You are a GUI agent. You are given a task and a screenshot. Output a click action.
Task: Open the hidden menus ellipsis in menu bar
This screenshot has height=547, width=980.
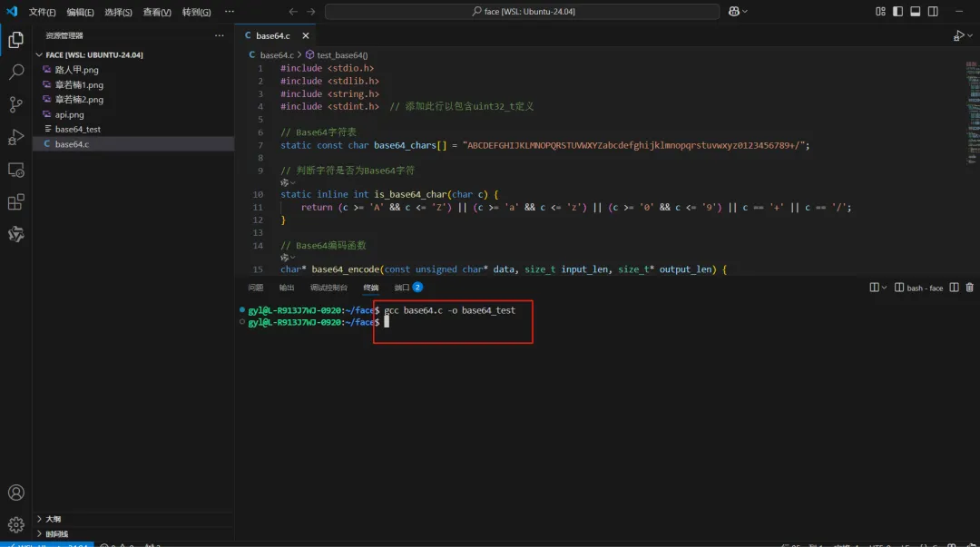[x=230, y=11]
